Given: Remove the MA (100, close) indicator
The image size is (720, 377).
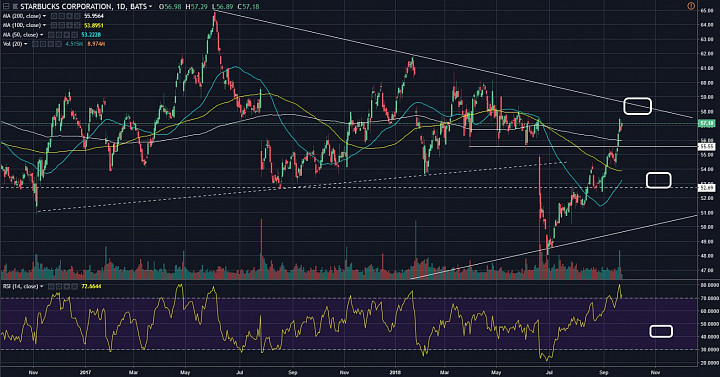Looking at the screenshot, I should pos(76,25).
